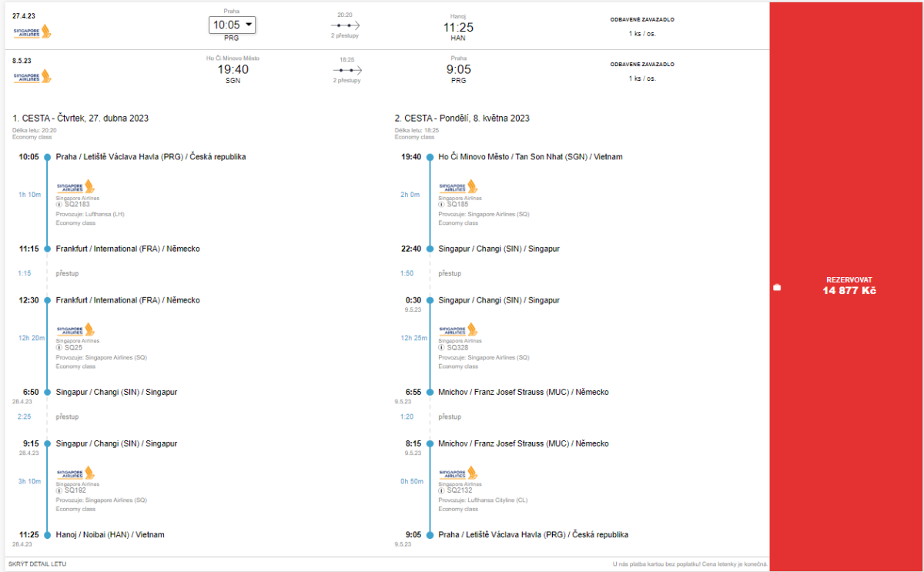Click the suitcase icon on red panel
This screenshot has width=924, height=572.
777,288
